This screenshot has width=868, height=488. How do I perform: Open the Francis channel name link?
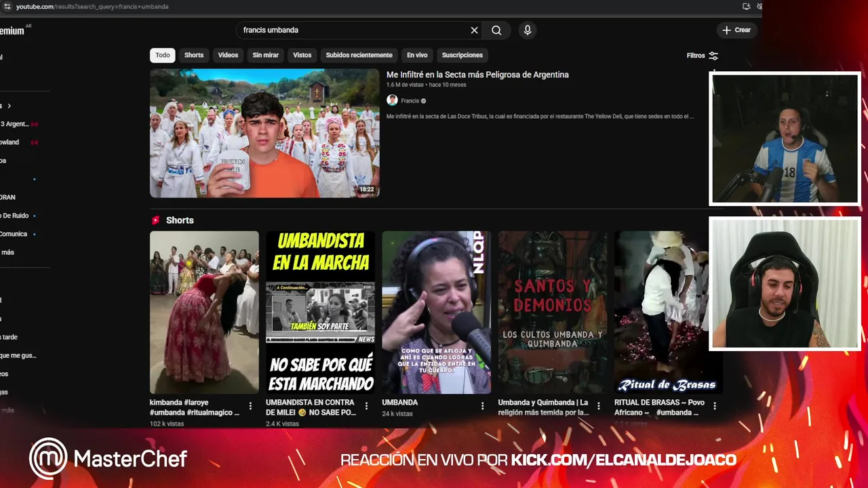[x=410, y=101]
